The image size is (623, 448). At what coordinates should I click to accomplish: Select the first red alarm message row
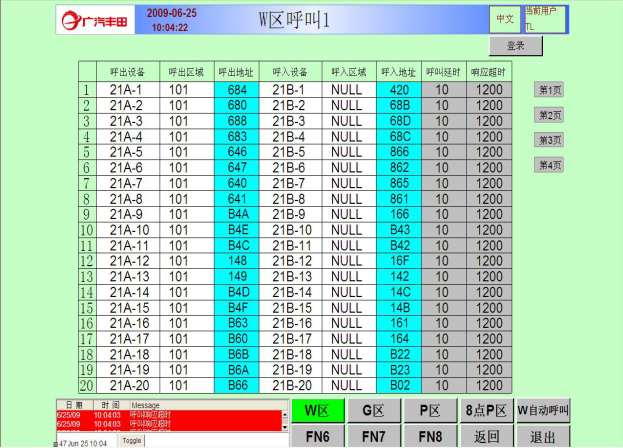pos(169,415)
